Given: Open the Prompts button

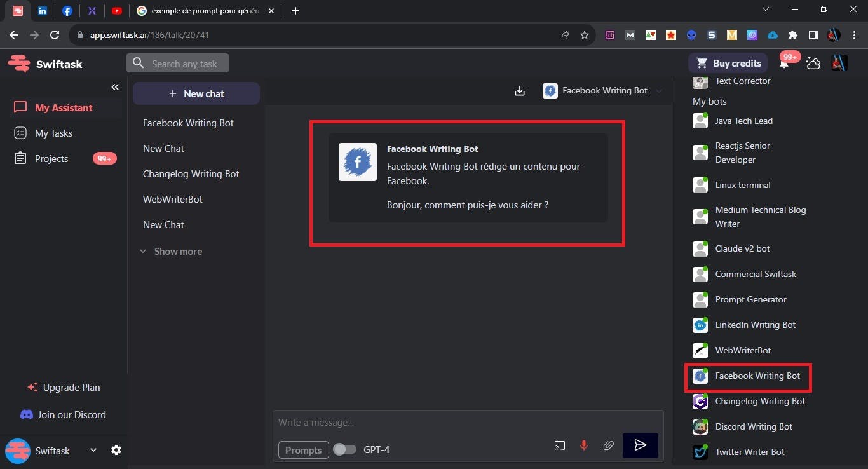Looking at the screenshot, I should (x=303, y=450).
